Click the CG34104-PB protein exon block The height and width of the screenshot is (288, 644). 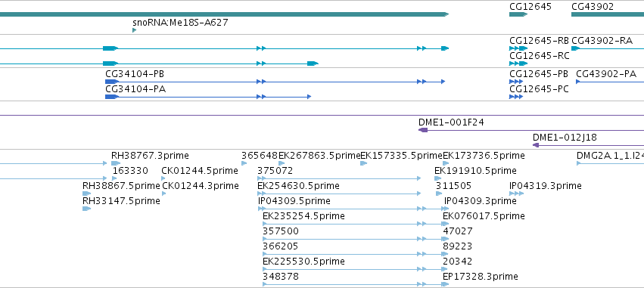(112, 82)
